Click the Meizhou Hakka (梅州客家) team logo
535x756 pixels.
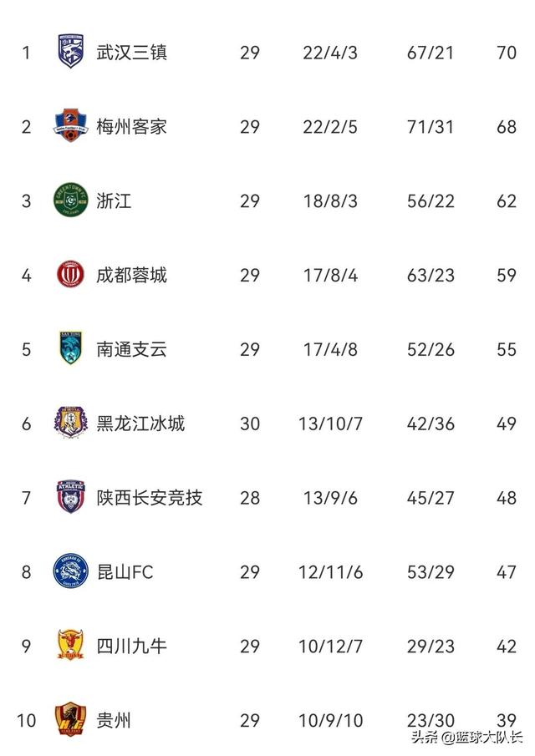(70, 125)
